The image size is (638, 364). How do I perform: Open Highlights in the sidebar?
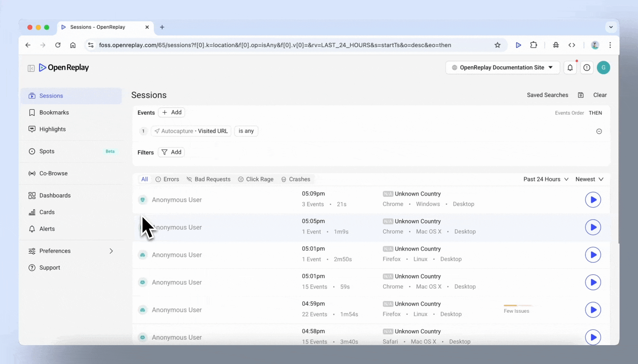click(x=71, y=129)
